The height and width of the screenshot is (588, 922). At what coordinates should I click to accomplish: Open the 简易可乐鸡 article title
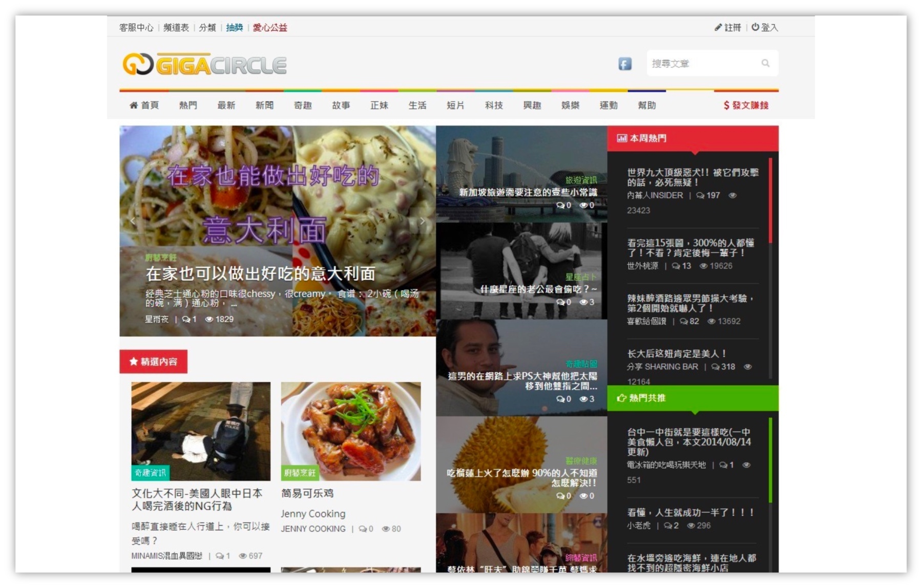[307, 494]
